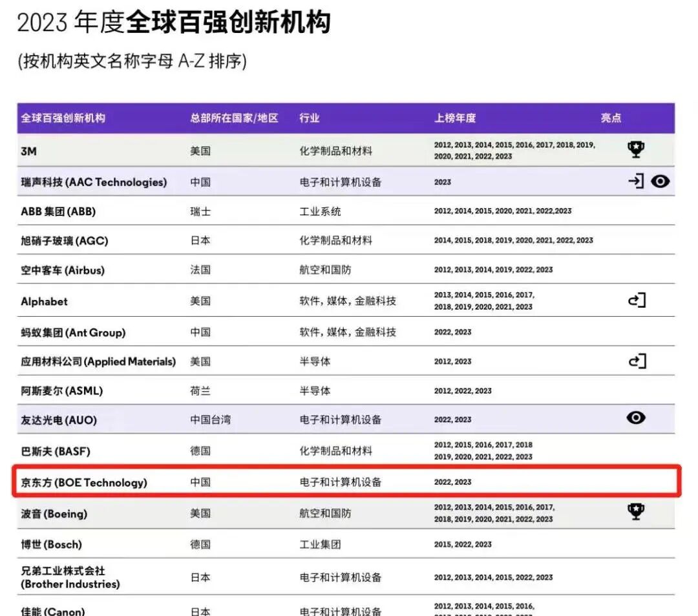Image resolution: width=698 pixels, height=616 pixels.
Task: Click the 全球百强创新机构 column header
Action: pos(63,118)
